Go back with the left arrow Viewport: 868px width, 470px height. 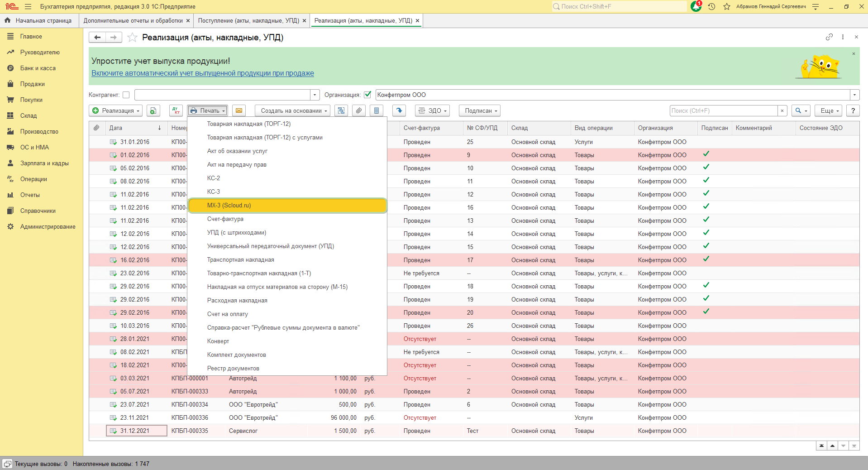(97, 37)
